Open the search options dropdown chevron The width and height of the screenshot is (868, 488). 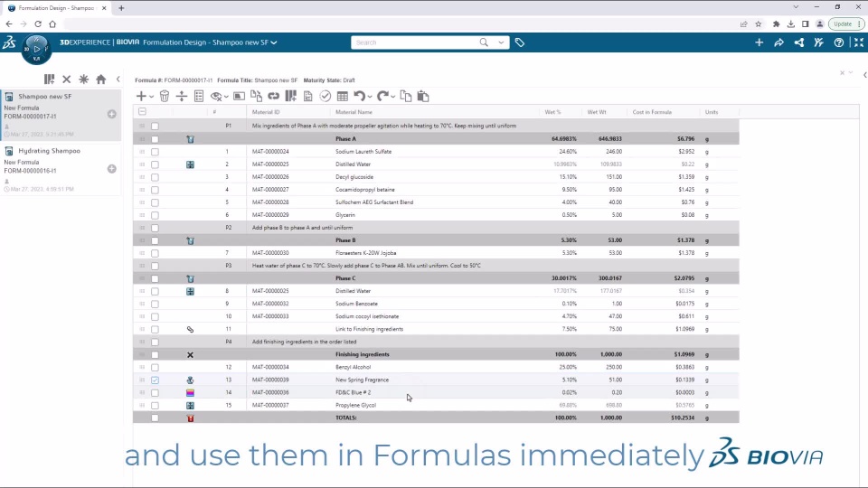pyautogui.click(x=501, y=42)
